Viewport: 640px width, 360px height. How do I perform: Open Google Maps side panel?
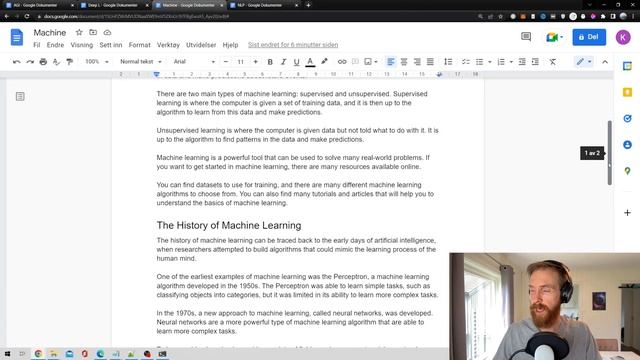[x=627, y=171]
